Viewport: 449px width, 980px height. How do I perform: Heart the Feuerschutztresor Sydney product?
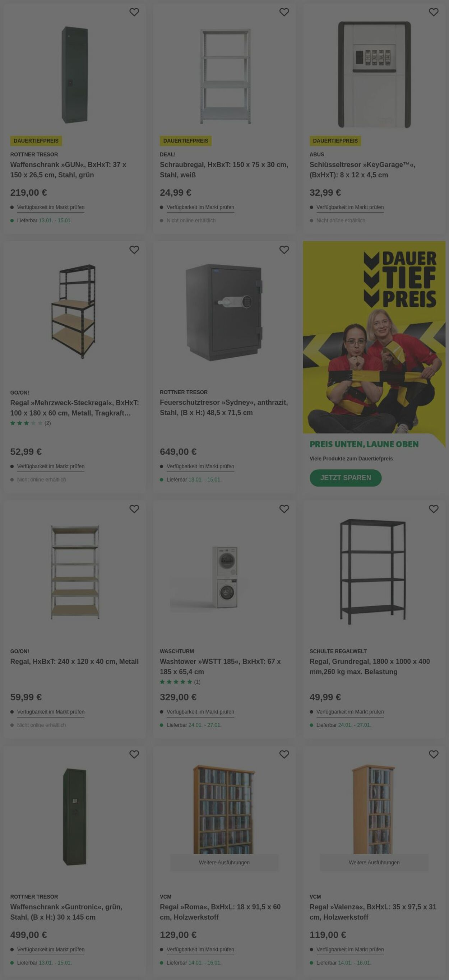click(x=284, y=250)
